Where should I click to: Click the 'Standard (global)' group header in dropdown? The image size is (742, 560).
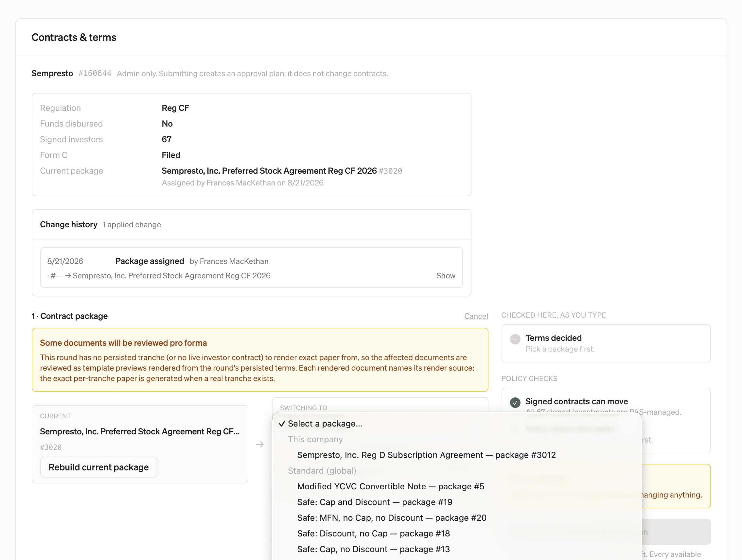point(322,471)
